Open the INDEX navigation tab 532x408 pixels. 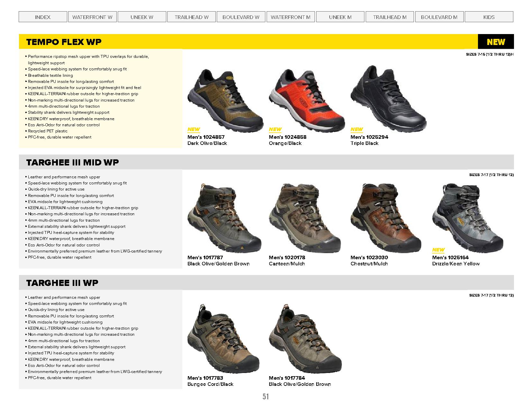[x=43, y=17]
